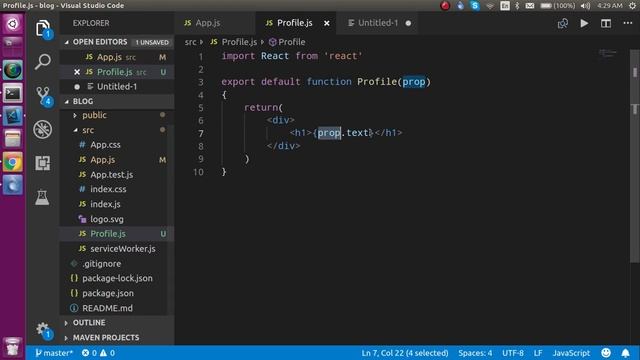Open the Test flask view in activity bar

click(42, 197)
